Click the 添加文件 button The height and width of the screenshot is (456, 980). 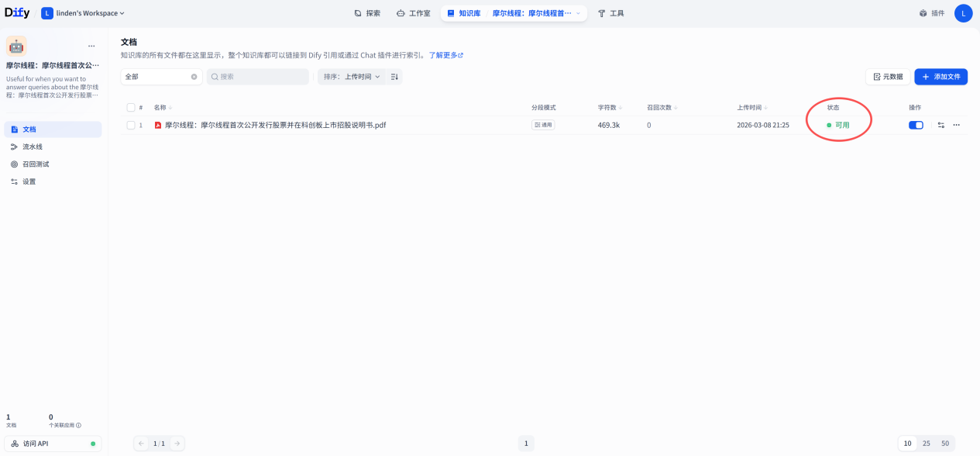(940, 77)
